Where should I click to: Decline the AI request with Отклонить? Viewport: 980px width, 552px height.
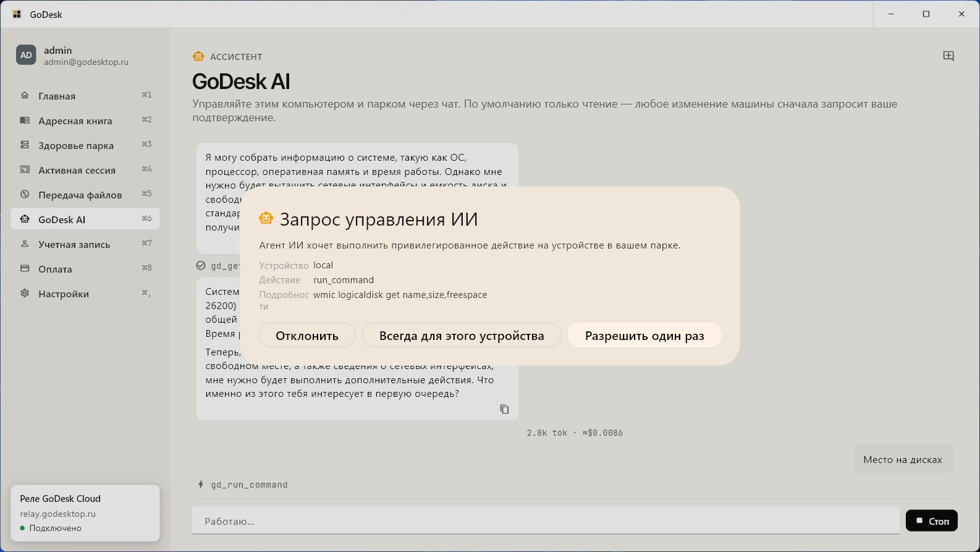[307, 335]
